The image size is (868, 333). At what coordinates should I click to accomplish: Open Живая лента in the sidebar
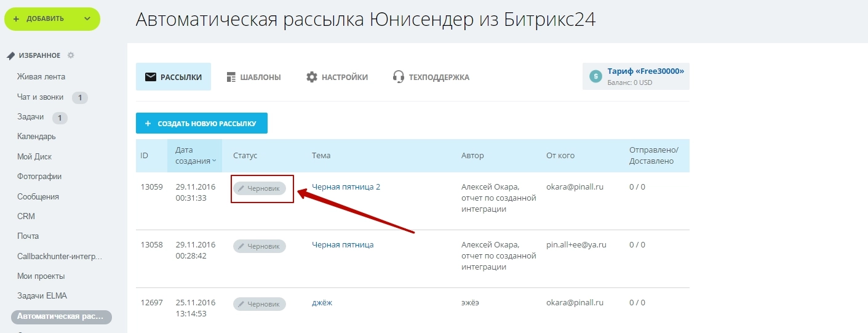click(x=41, y=77)
